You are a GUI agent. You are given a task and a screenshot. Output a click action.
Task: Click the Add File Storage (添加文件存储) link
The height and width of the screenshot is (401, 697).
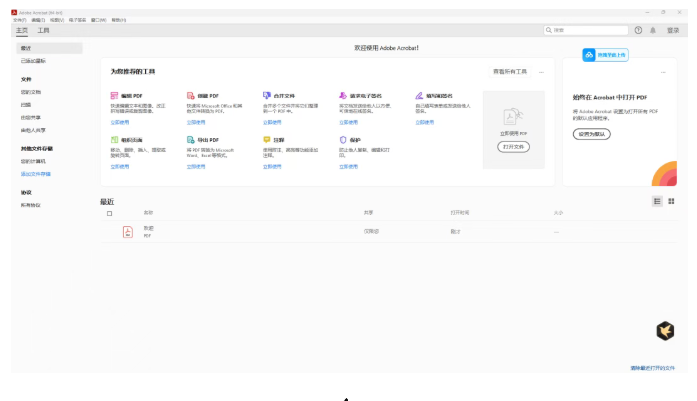(36, 174)
